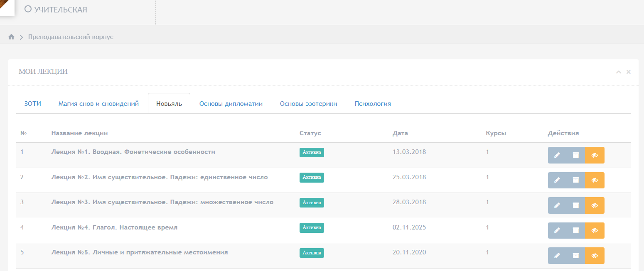Collapse the Мои лекции panel with the chevron
The image size is (644, 271).
619,72
